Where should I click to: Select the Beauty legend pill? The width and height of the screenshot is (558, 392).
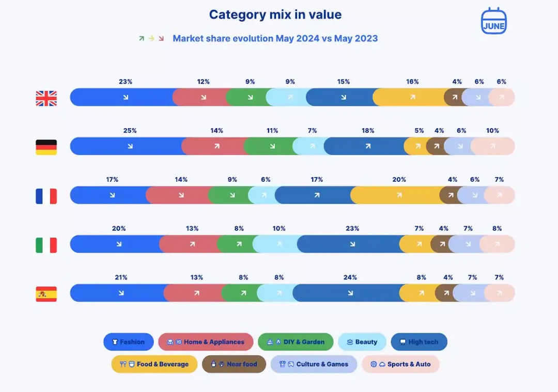click(362, 342)
